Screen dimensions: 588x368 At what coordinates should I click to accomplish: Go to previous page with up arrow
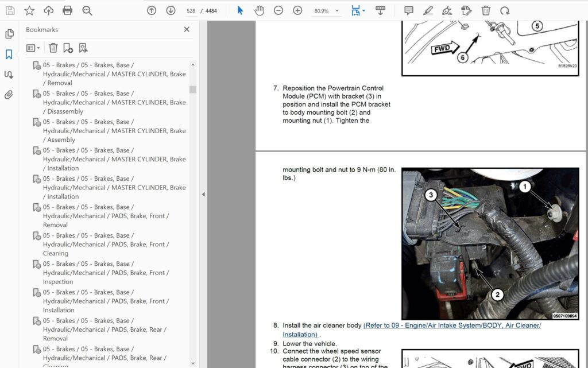coord(152,10)
